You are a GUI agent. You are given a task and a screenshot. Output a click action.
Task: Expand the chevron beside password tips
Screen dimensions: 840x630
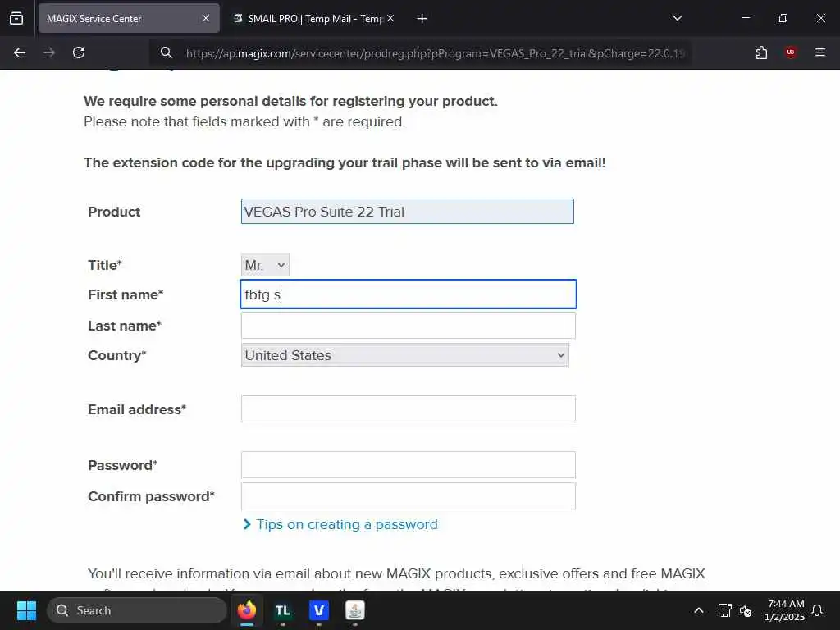247,524
